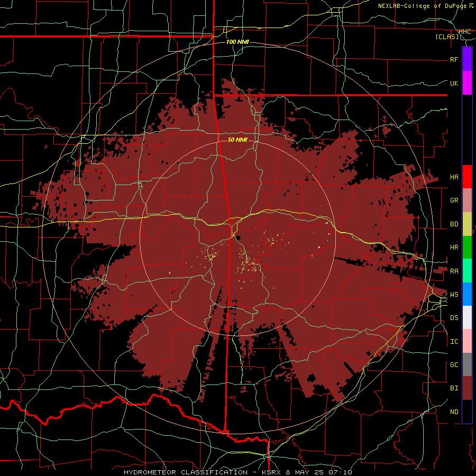476x476 pixels.
Task: Click the 50 NMI range ring label
Action: [237, 140]
